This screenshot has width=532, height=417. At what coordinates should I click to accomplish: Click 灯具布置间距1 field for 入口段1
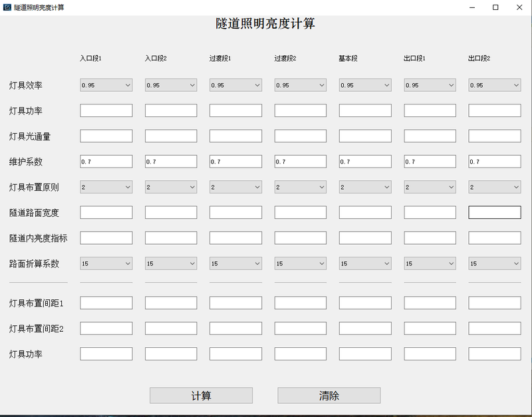point(106,303)
